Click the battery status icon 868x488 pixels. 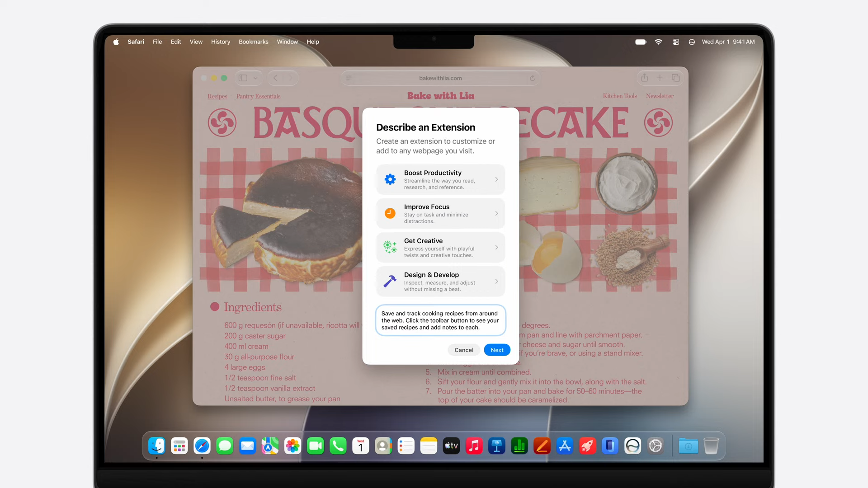coord(641,42)
